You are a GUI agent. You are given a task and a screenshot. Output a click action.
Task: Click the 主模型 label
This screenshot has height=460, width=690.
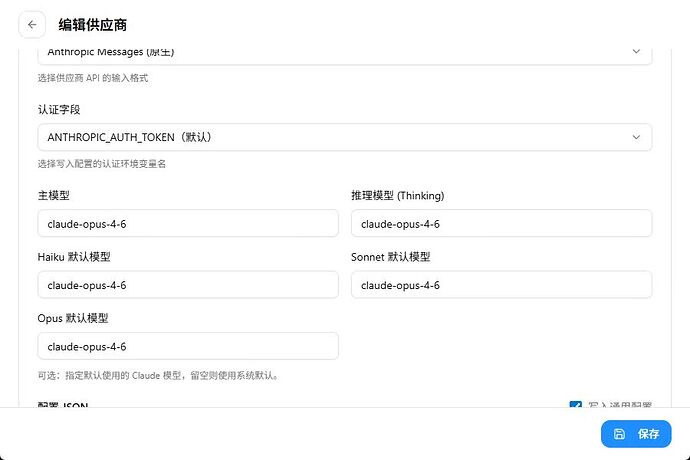click(54, 195)
